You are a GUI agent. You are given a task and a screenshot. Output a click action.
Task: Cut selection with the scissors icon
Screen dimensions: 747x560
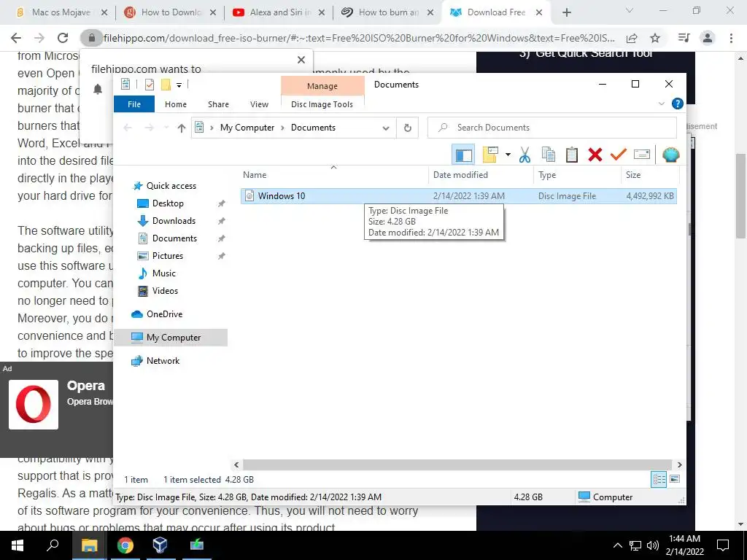(x=525, y=155)
